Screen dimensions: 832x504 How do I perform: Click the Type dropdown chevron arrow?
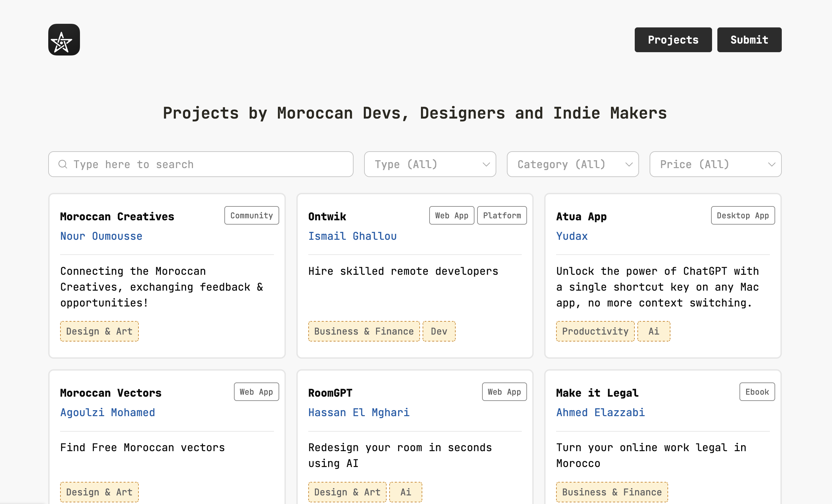(x=486, y=165)
